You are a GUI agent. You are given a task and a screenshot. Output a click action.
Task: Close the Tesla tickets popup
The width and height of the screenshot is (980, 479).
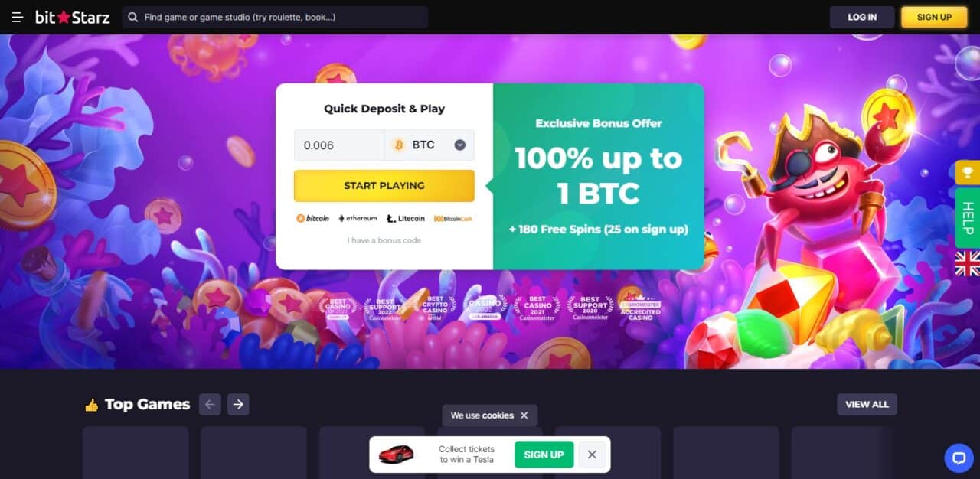(592, 455)
